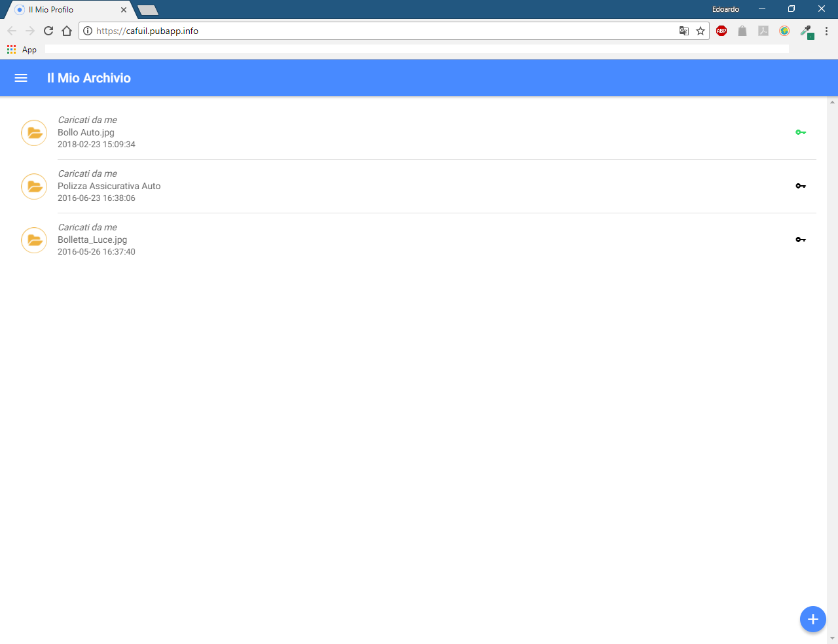
Task: Click the date 2016-06-23 16:38:06
Action: (x=96, y=198)
